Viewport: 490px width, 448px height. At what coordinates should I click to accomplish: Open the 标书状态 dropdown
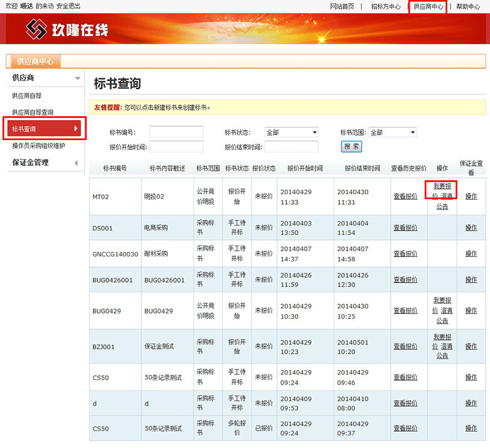(x=291, y=133)
